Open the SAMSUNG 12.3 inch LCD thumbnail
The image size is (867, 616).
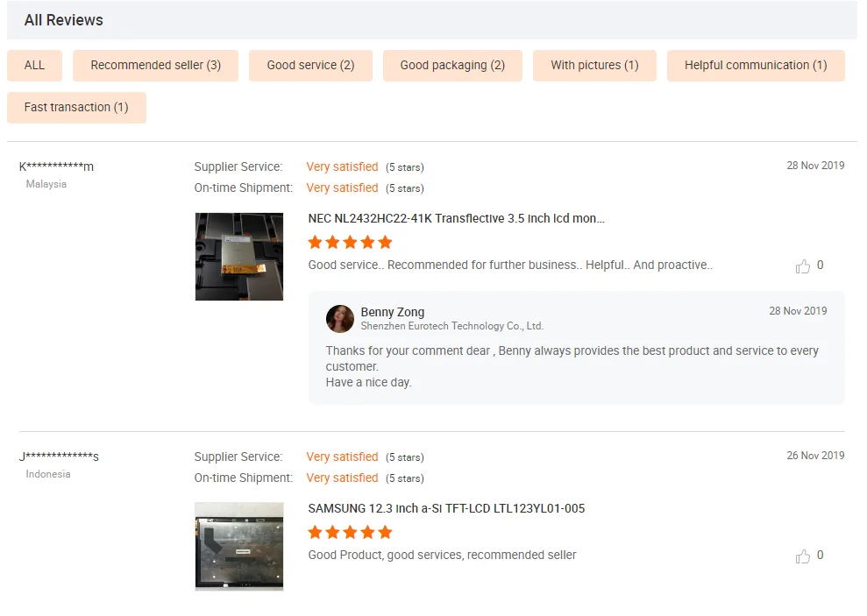(238, 546)
